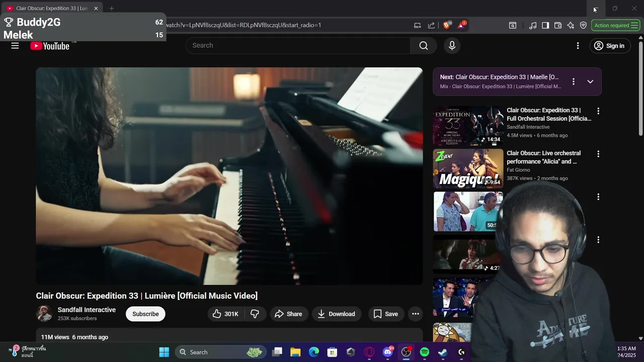This screenshot has height=362, width=644.
Task: Open more actions ellipsis below video
Action: pos(416,314)
